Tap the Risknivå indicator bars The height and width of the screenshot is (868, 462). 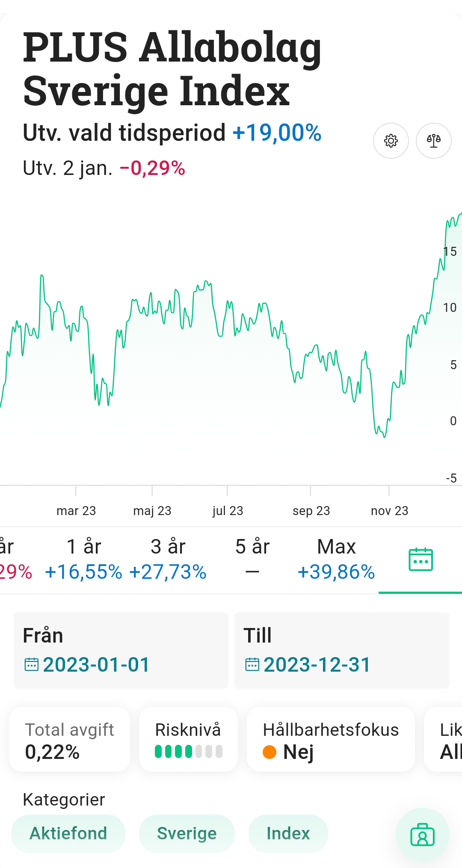coord(188,751)
